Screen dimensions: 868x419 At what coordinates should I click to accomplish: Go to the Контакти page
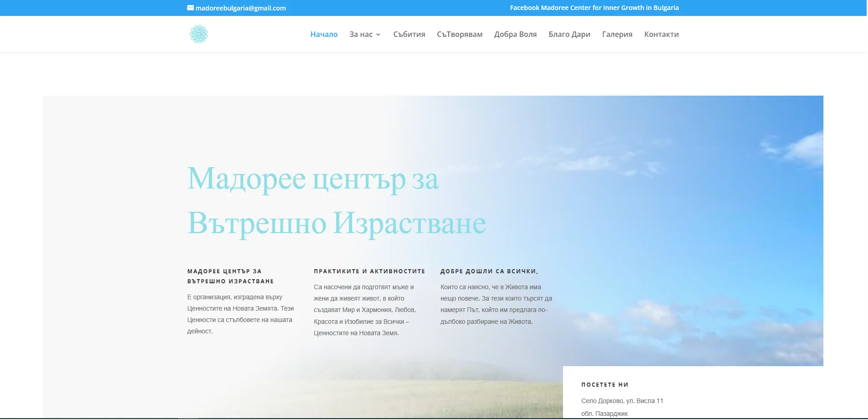[661, 34]
